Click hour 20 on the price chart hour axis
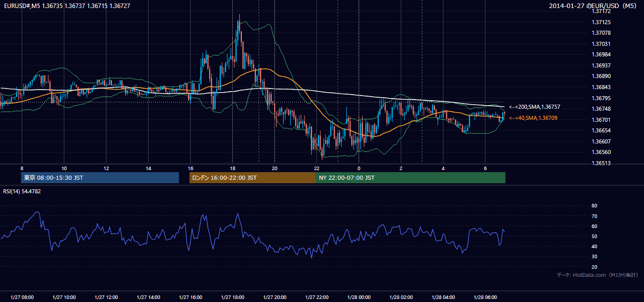Image resolution: width=644 pixels, height=302 pixels. pyautogui.click(x=275, y=168)
